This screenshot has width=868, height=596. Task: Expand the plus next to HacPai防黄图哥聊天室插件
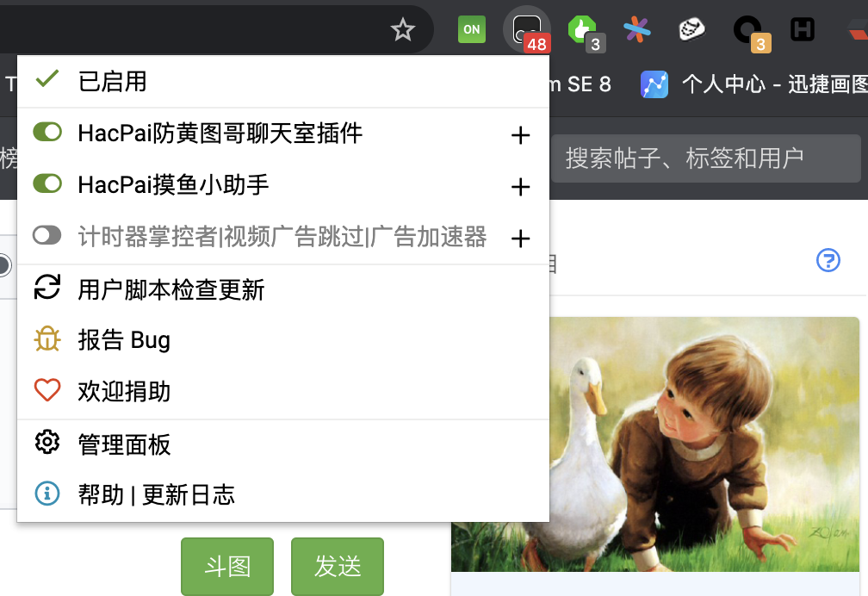[x=520, y=135]
